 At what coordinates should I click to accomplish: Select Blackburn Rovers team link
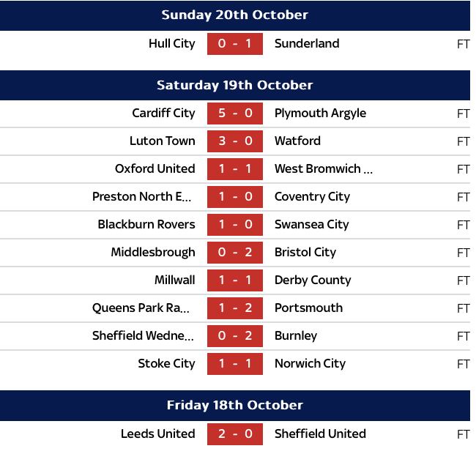[x=146, y=225]
